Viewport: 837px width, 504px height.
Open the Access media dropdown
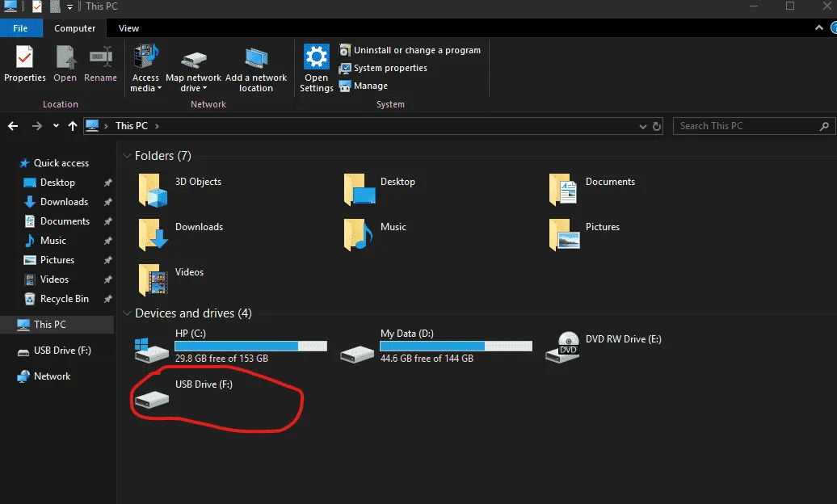(145, 69)
